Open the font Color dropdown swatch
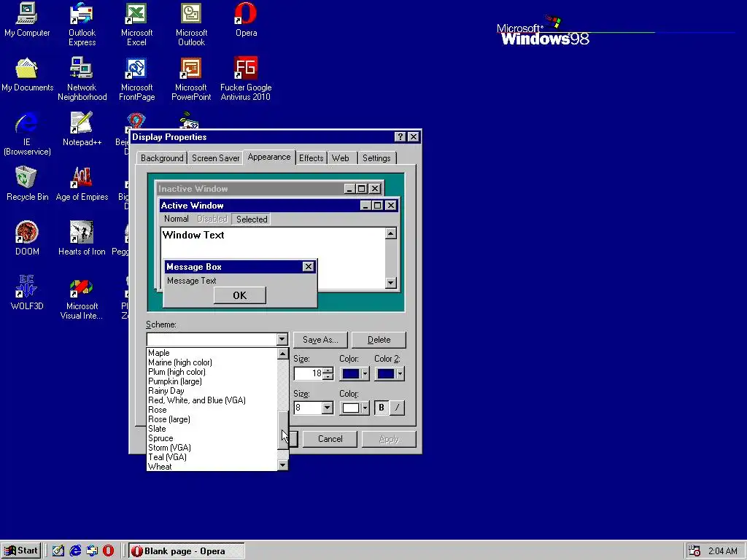Image resolution: width=747 pixels, height=560 pixels. coord(354,408)
